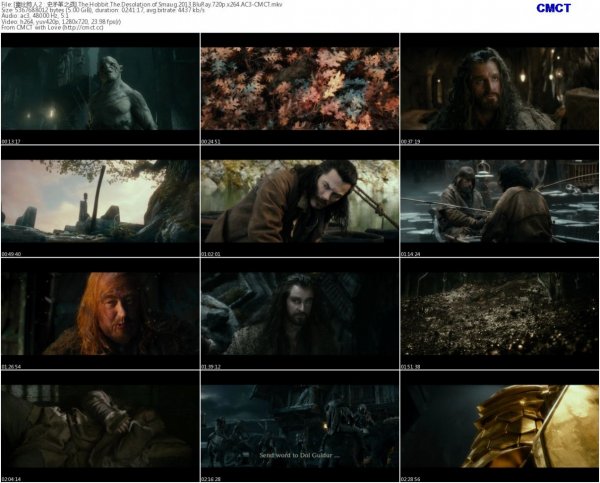
Task: Open the orange-haired man frame thumbnail
Action: [x=100, y=314]
